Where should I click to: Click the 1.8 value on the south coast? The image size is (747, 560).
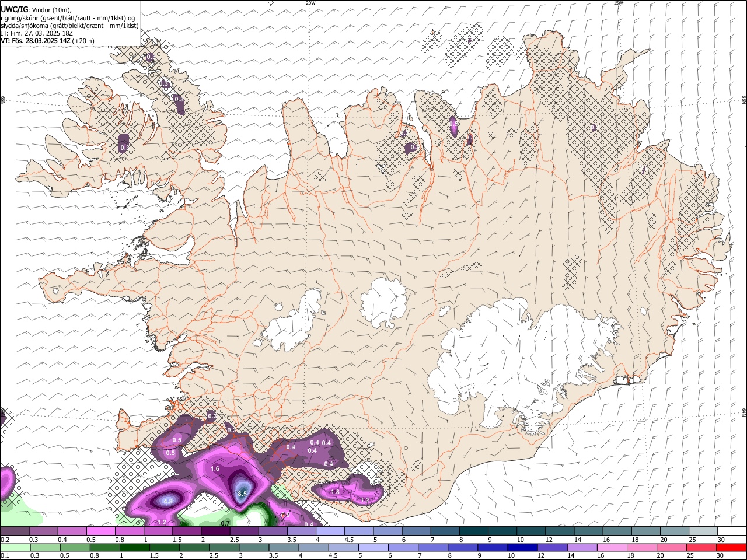click(335, 492)
